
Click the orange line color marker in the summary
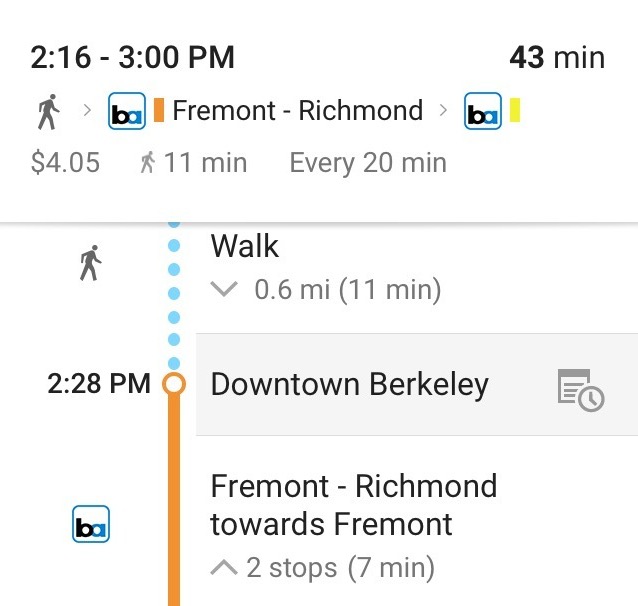coord(158,110)
